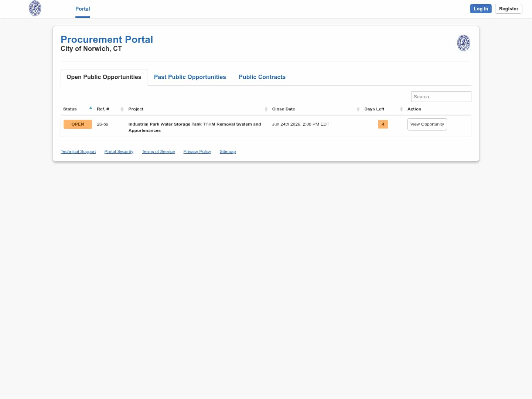Click the city seal logo in top navigation
Image resolution: width=532 pixels, height=399 pixels.
click(35, 8)
